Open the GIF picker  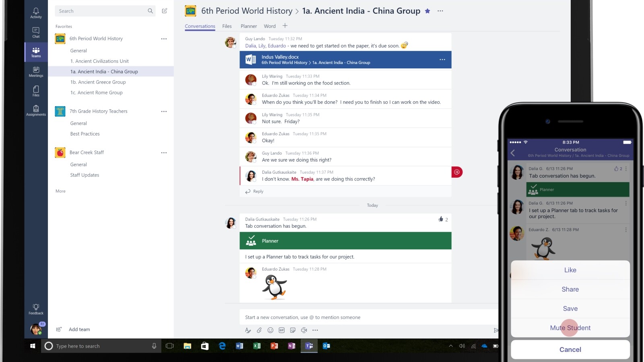click(282, 330)
